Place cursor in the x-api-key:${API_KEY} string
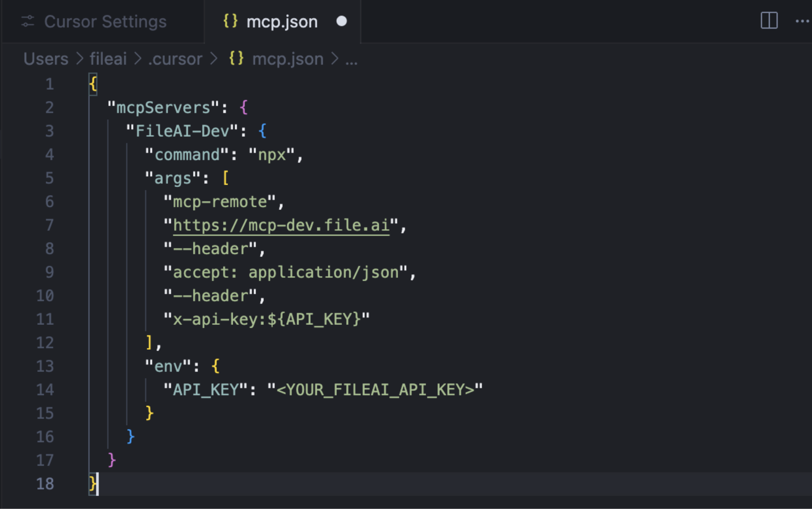The width and height of the screenshot is (812, 509). point(266,319)
